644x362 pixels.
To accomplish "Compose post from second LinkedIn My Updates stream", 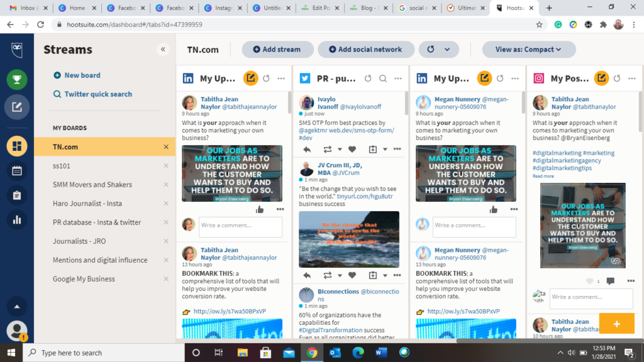I will (485, 78).
